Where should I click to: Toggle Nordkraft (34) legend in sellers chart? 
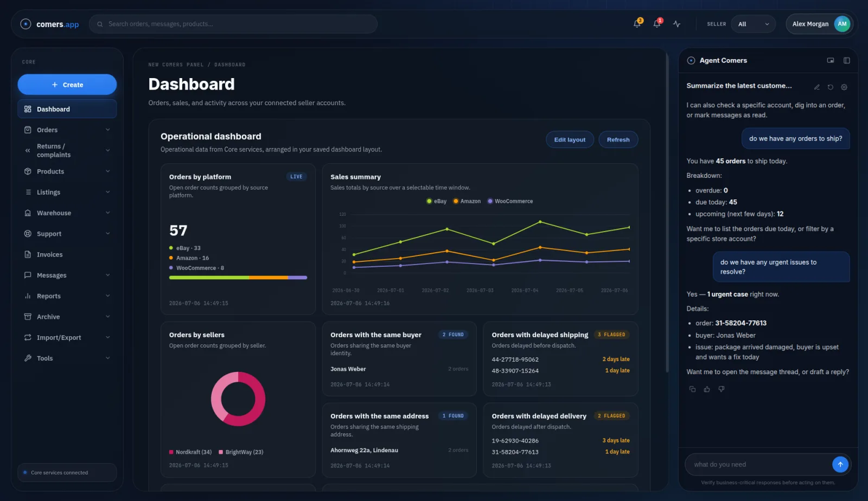190,452
